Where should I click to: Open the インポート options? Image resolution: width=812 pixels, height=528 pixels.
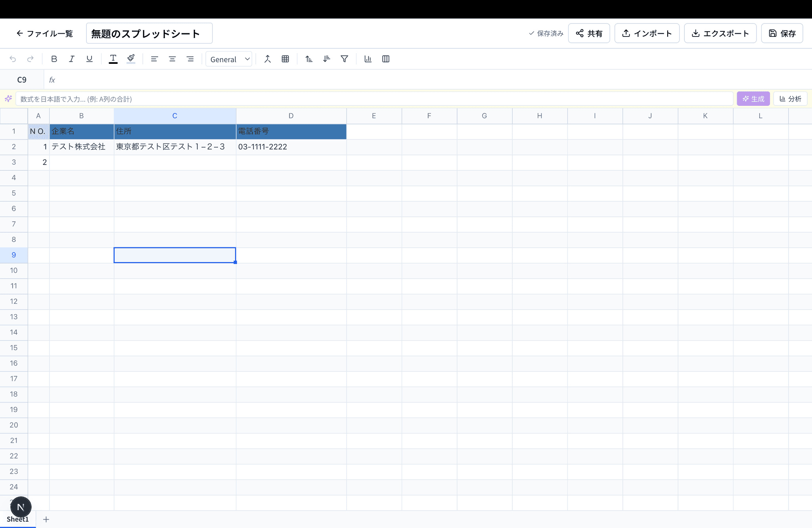click(x=647, y=33)
